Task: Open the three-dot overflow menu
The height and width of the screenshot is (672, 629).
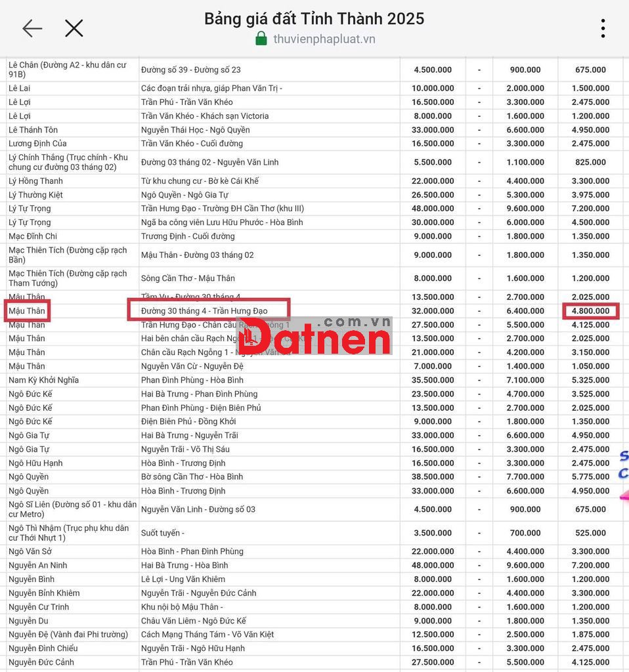Action: pyautogui.click(x=602, y=28)
